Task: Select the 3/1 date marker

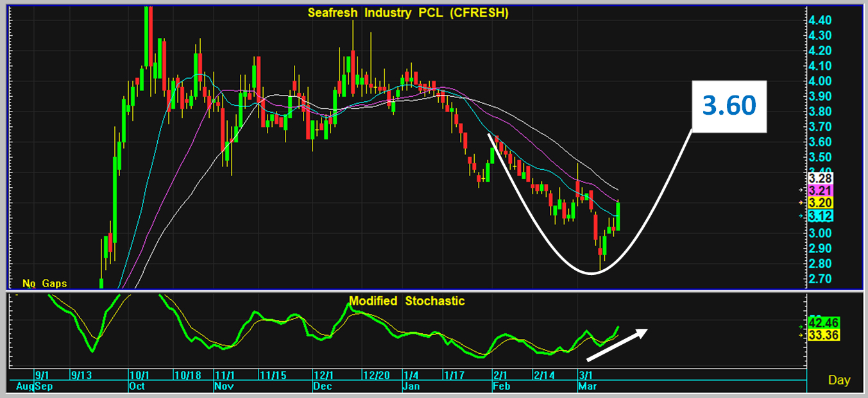Action: (585, 375)
